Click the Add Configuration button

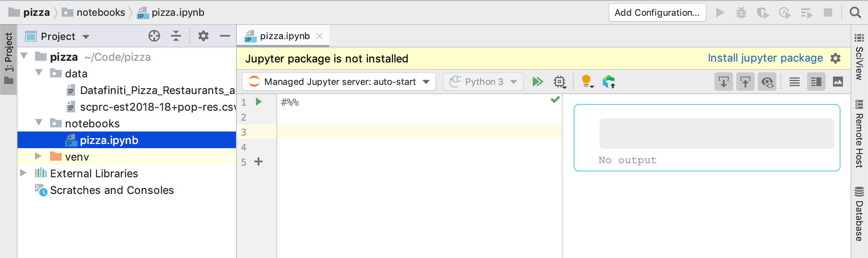pos(657,12)
